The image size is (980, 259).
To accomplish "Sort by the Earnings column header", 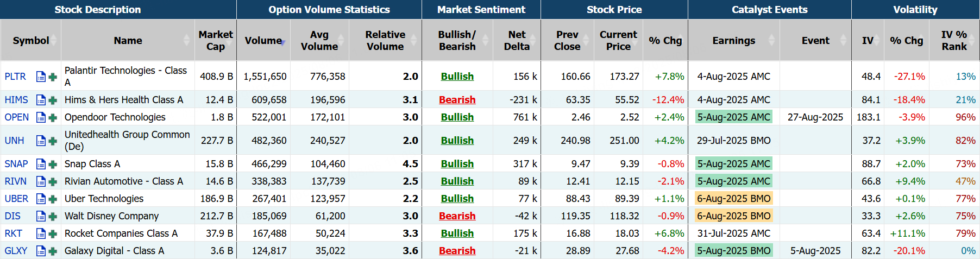I will pos(733,41).
